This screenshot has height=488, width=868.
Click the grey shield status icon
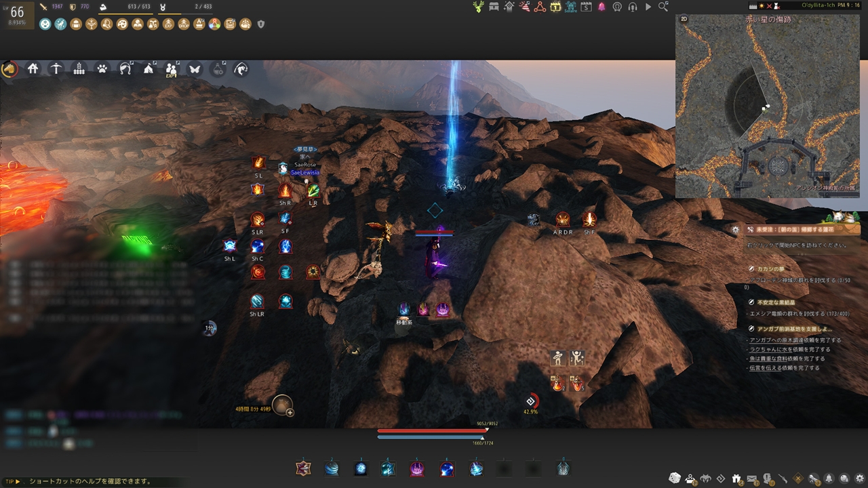coord(261,24)
